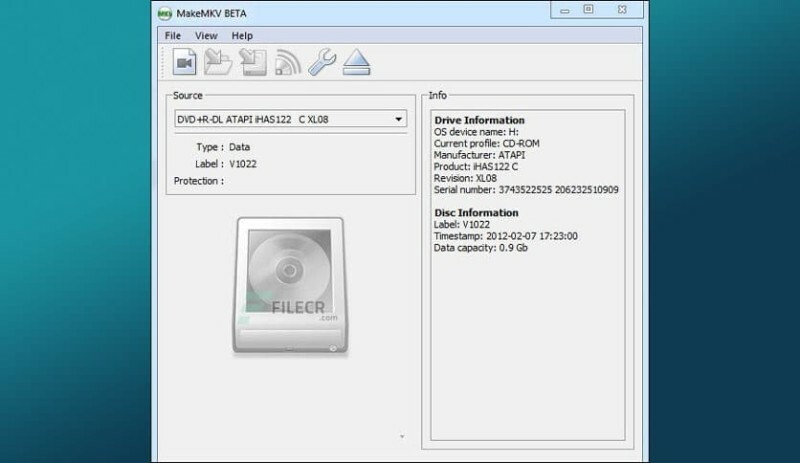Click the Disc Information heading

pyautogui.click(x=476, y=213)
